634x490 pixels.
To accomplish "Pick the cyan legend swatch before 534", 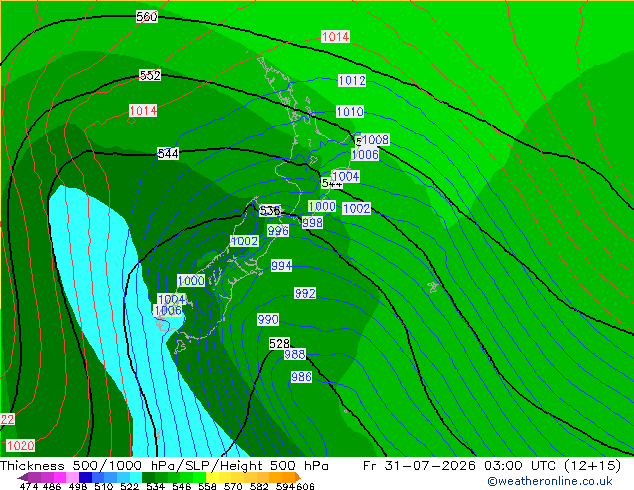I will 136,477.
